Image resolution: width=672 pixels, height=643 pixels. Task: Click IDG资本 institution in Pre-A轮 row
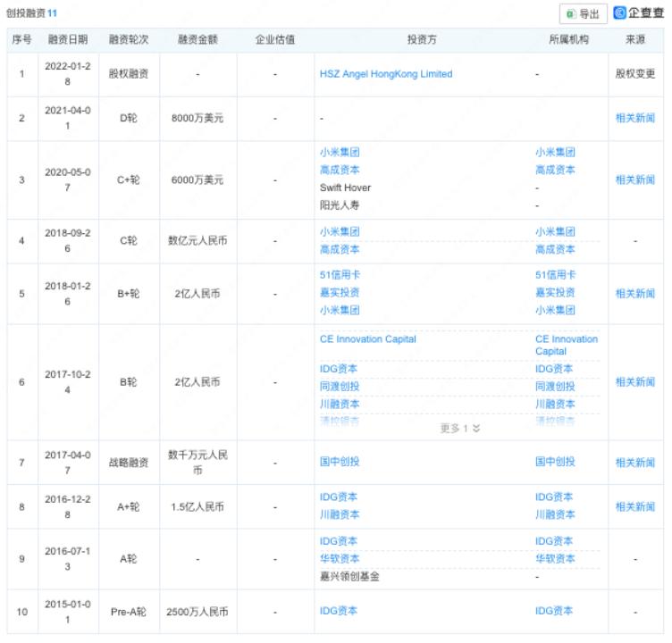pos(554,611)
